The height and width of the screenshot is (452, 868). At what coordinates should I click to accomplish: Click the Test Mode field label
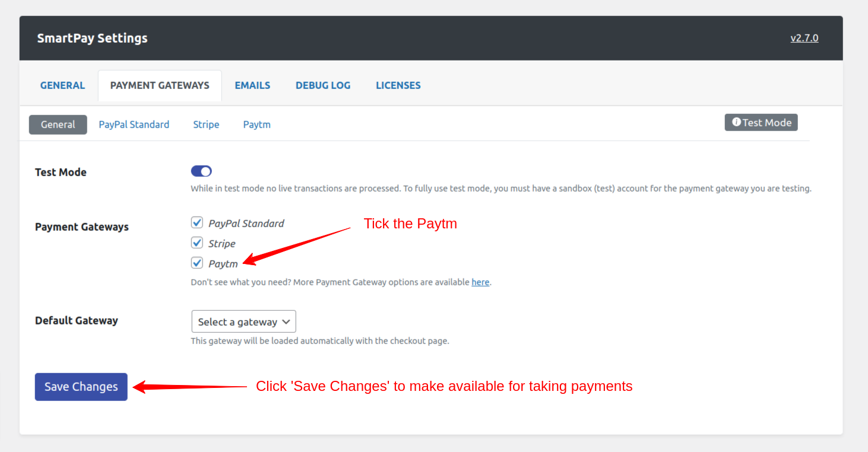click(61, 172)
